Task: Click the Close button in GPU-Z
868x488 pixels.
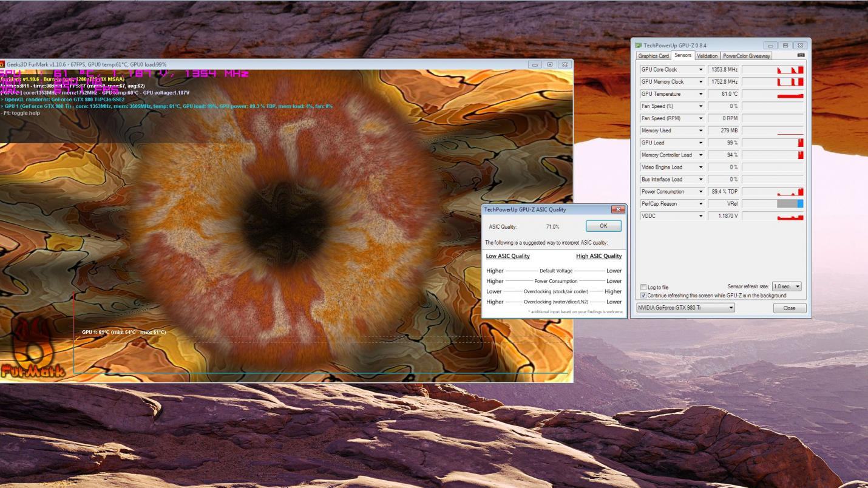Action: pos(789,308)
